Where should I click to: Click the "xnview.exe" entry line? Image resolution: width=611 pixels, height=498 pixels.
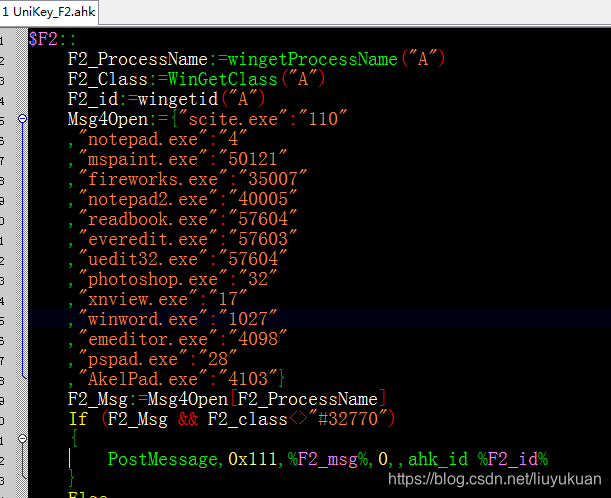click(x=157, y=299)
